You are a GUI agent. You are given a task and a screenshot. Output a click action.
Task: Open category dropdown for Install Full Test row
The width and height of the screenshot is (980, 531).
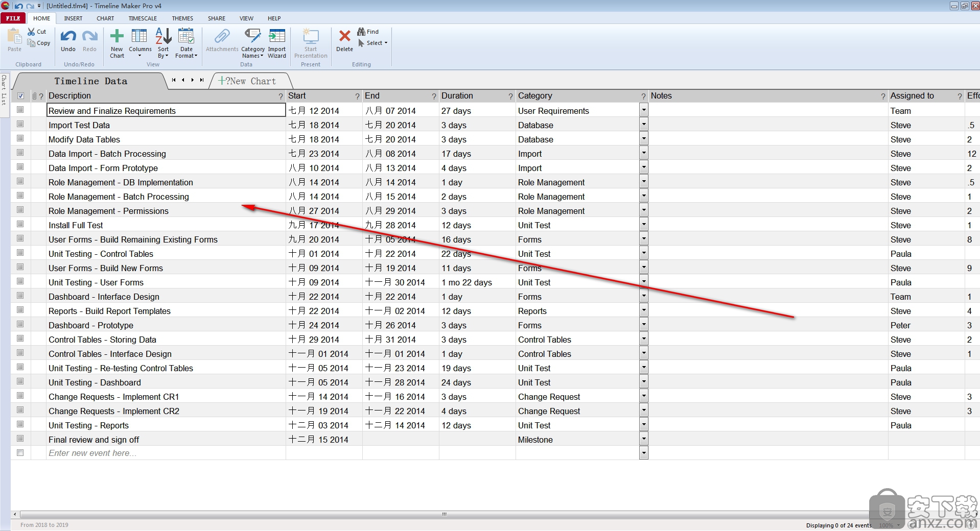[644, 224]
